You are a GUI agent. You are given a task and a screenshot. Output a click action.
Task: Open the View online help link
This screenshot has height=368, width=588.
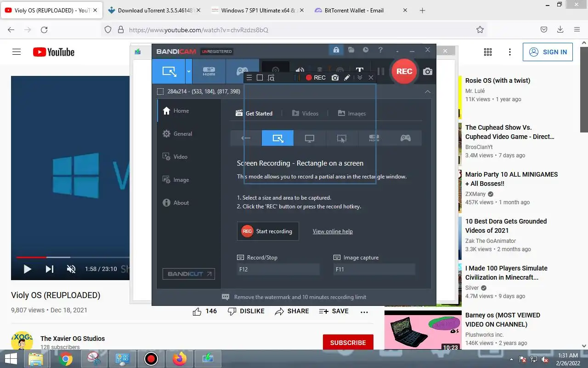pyautogui.click(x=333, y=231)
